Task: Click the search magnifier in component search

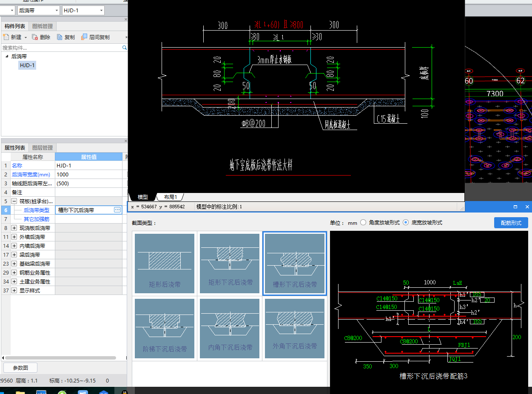Action: (x=125, y=48)
